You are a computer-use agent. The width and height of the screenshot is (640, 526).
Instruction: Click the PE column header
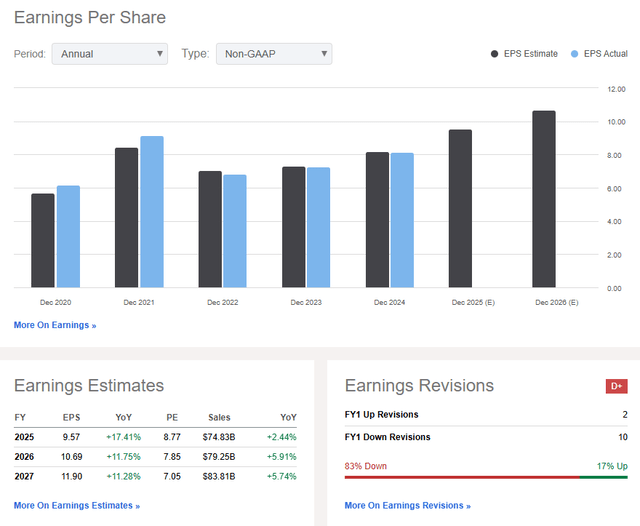point(172,417)
